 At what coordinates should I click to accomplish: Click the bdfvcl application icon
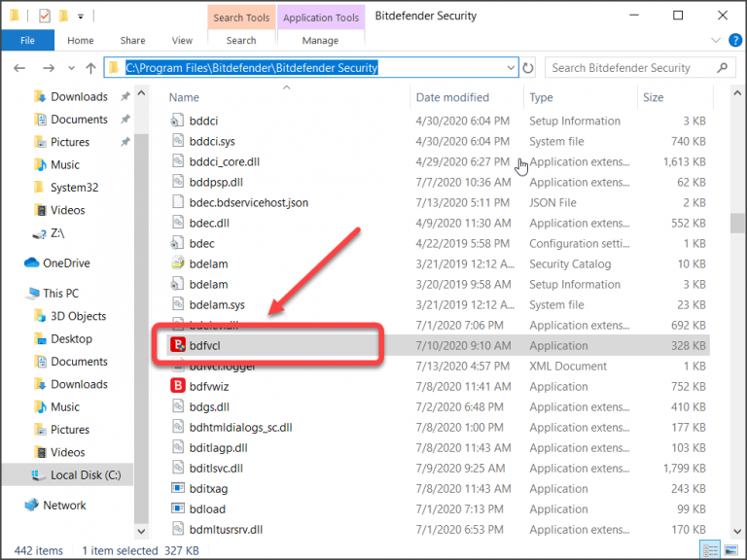[178, 345]
